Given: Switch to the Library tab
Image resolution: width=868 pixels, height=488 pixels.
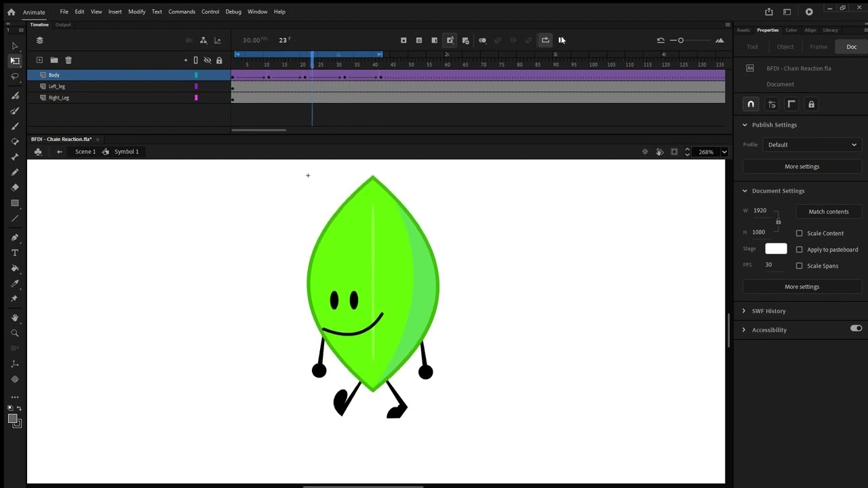Looking at the screenshot, I should pos(831,30).
